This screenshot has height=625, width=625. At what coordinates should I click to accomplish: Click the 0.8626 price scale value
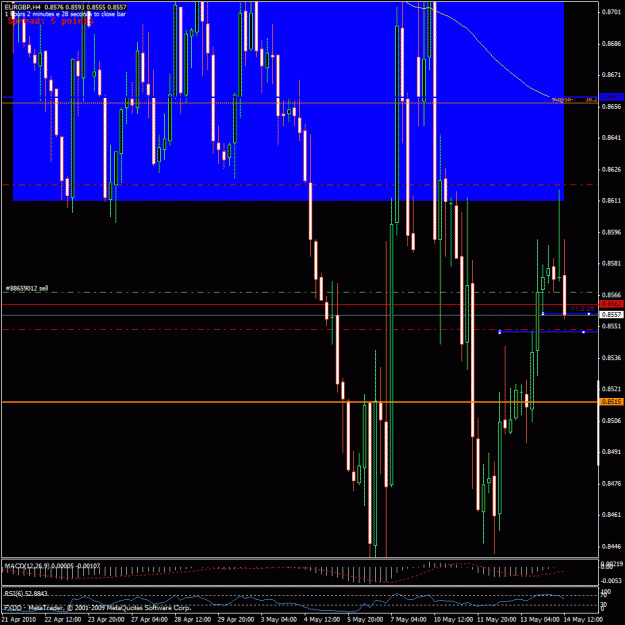(611, 169)
